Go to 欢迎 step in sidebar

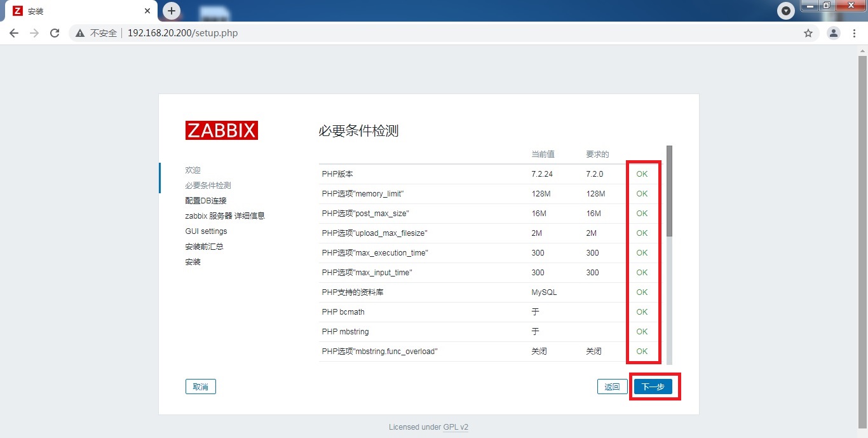pyautogui.click(x=193, y=170)
